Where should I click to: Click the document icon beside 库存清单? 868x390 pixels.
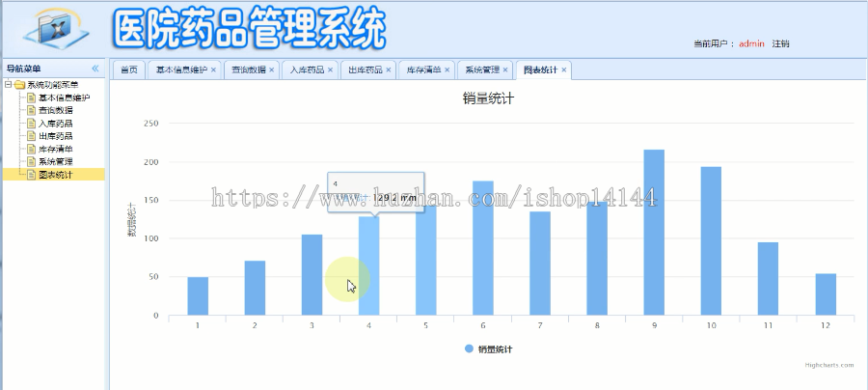(x=32, y=149)
